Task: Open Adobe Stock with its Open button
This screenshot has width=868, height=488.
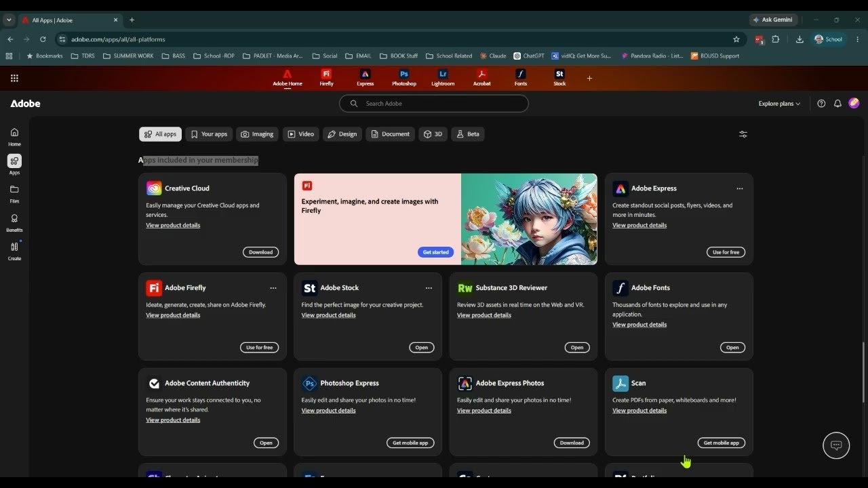Action: tap(421, 348)
